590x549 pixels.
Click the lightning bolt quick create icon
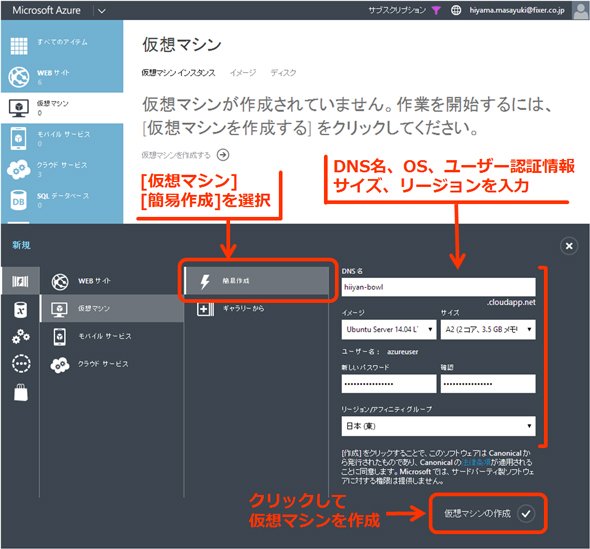tap(205, 281)
